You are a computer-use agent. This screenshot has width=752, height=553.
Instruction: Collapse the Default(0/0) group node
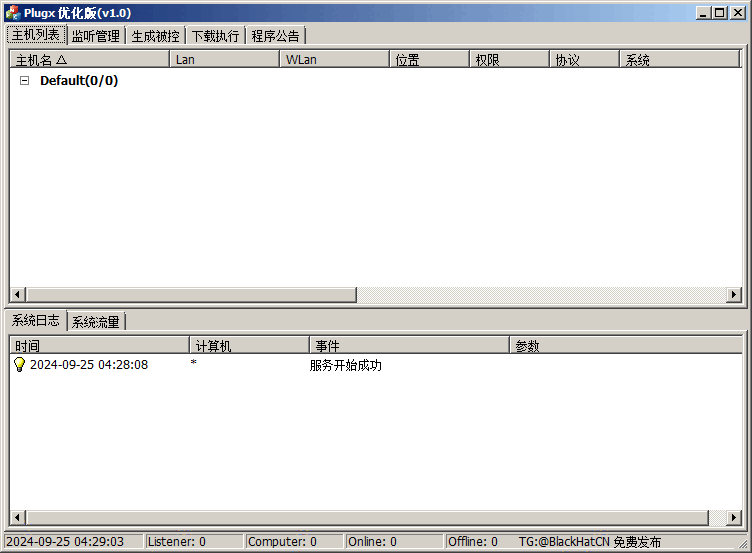[x=25, y=81]
